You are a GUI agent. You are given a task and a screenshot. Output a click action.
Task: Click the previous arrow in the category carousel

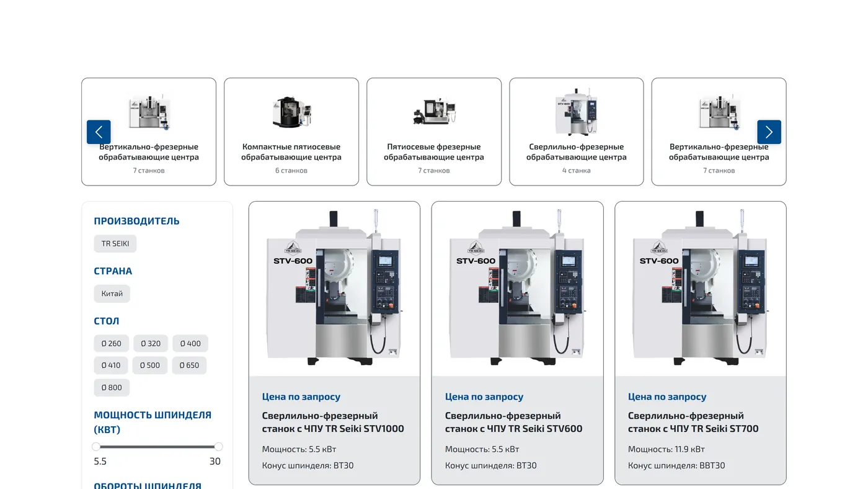point(99,132)
